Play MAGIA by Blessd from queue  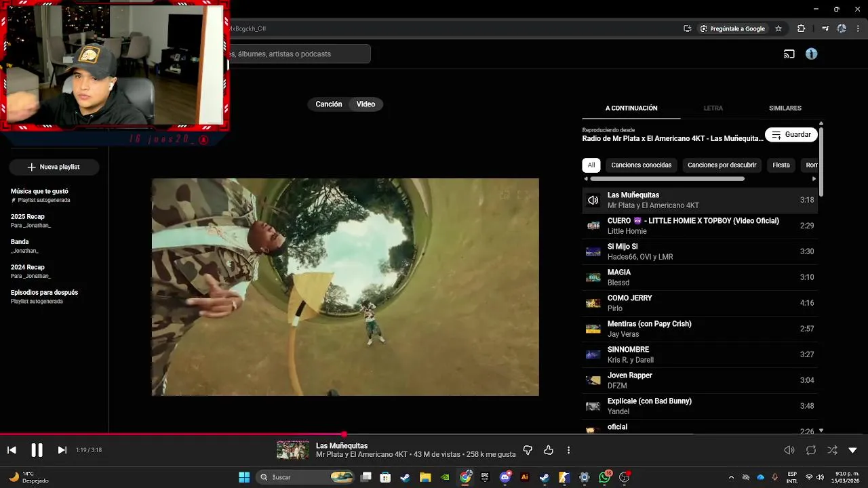coord(700,277)
